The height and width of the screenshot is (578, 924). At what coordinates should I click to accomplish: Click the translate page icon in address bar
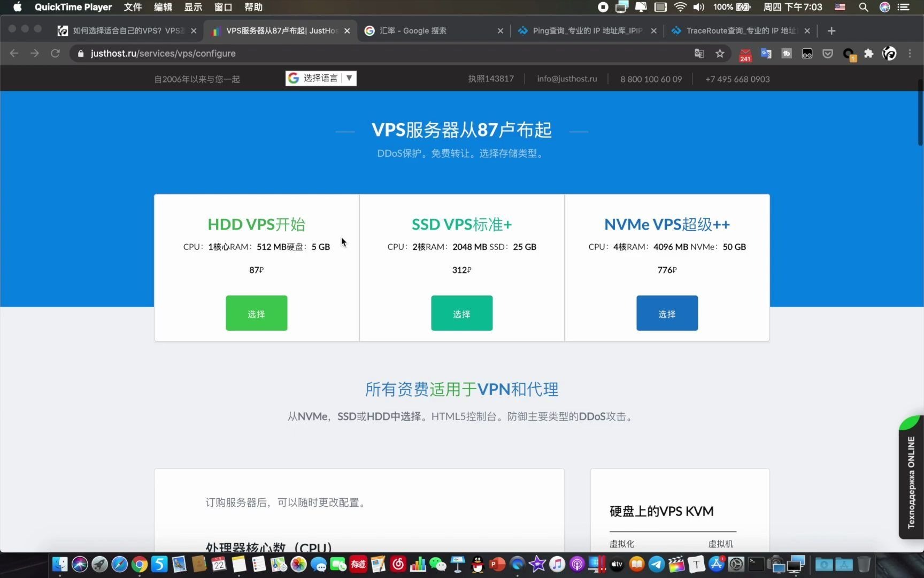click(x=699, y=54)
